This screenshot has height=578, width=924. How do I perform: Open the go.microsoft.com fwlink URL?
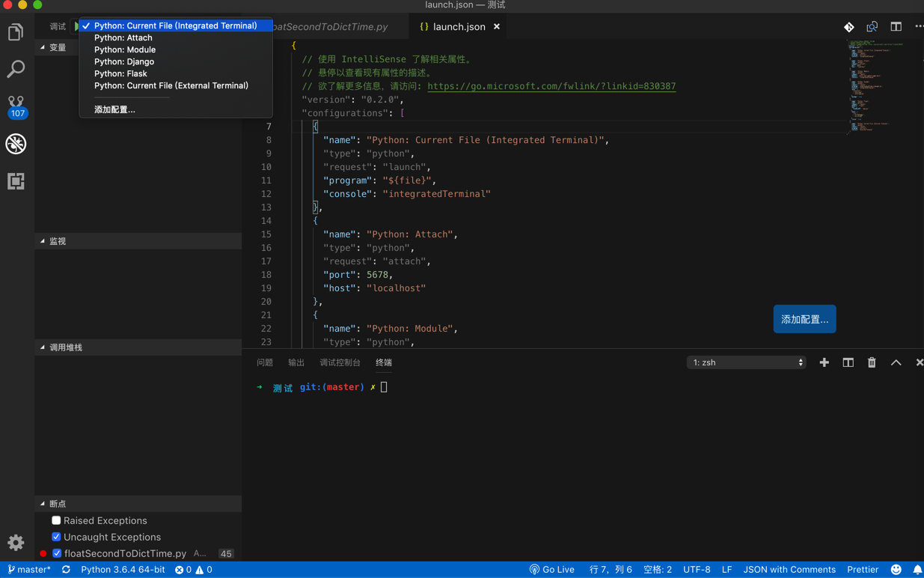pos(551,86)
